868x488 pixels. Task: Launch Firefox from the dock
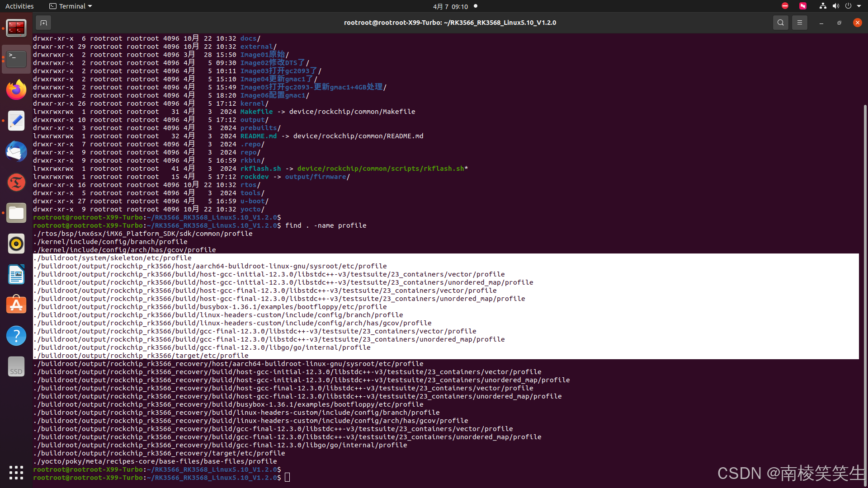coord(16,90)
